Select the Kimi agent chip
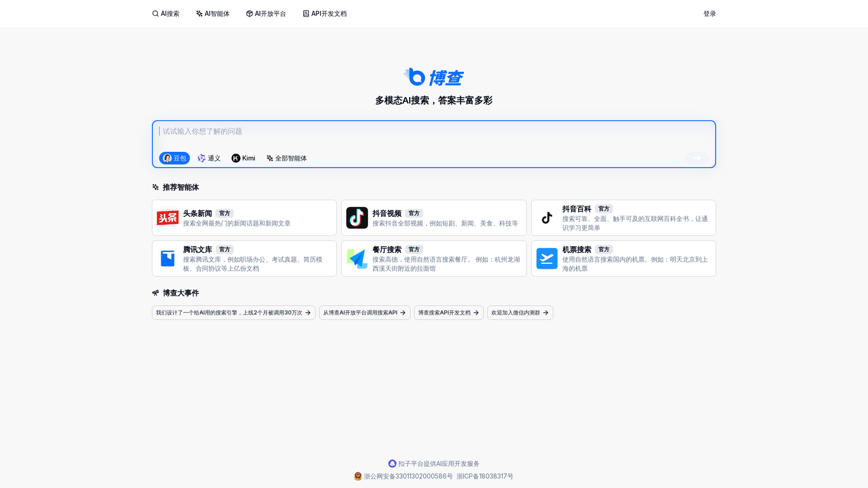 point(243,158)
